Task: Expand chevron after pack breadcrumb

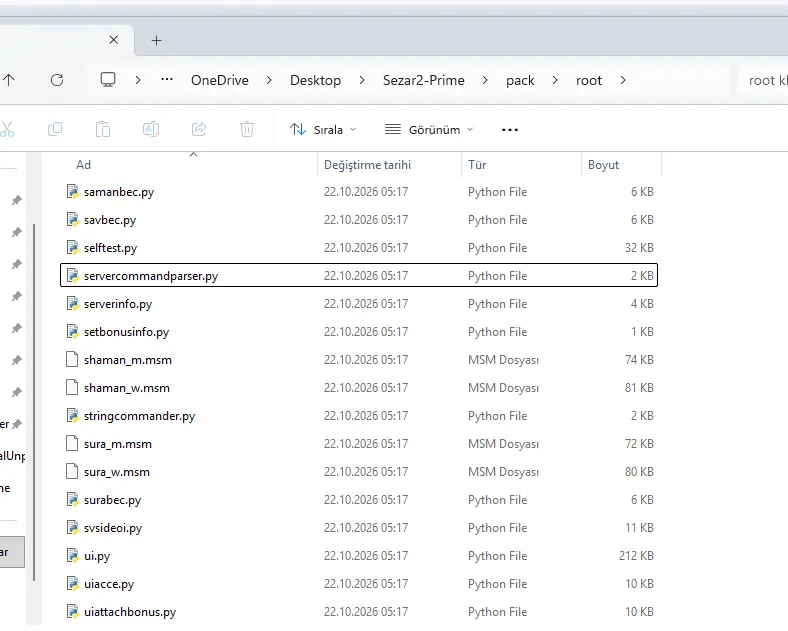Action: 555,80
